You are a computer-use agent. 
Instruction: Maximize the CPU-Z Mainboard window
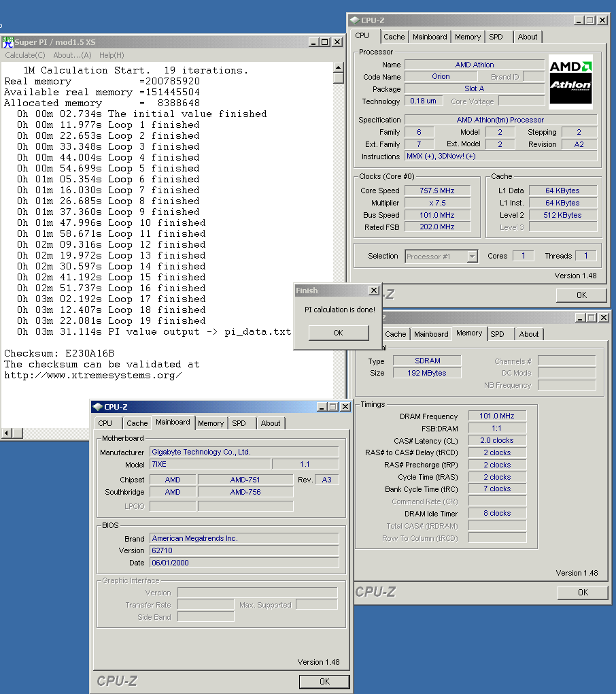tap(333, 407)
